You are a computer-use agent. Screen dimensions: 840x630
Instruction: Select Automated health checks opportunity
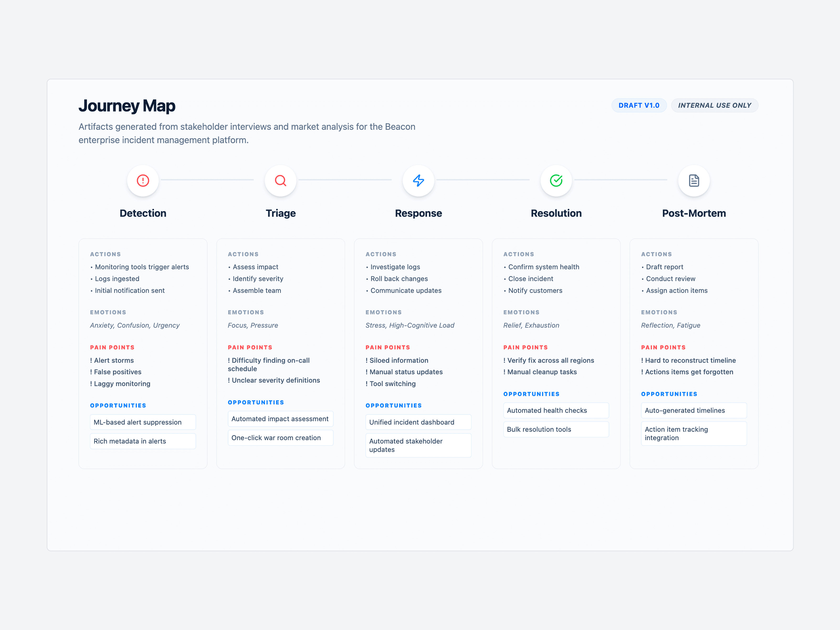point(556,410)
